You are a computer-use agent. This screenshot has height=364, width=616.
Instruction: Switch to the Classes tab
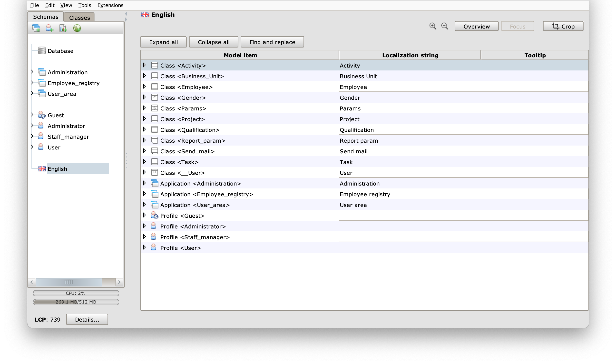click(79, 17)
